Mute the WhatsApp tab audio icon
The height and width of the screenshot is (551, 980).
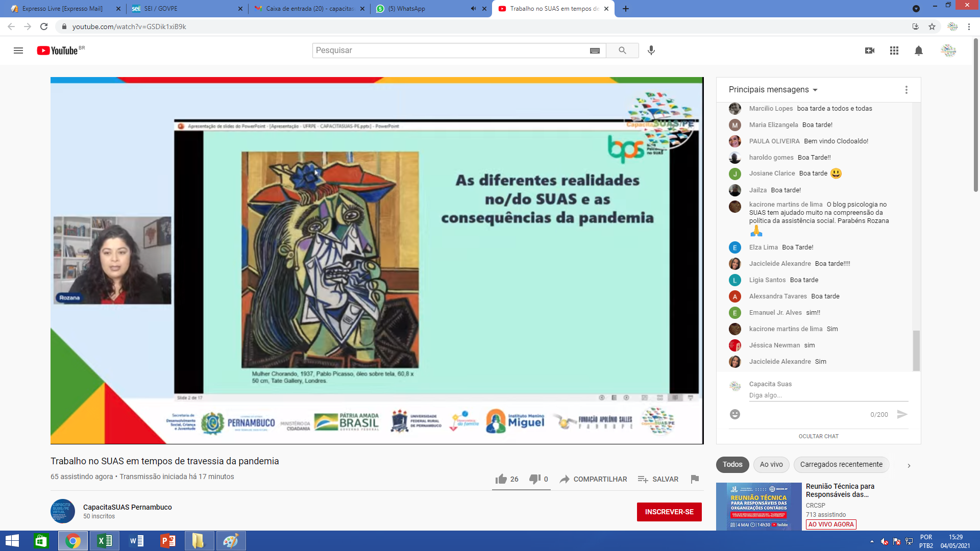pyautogui.click(x=473, y=9)
